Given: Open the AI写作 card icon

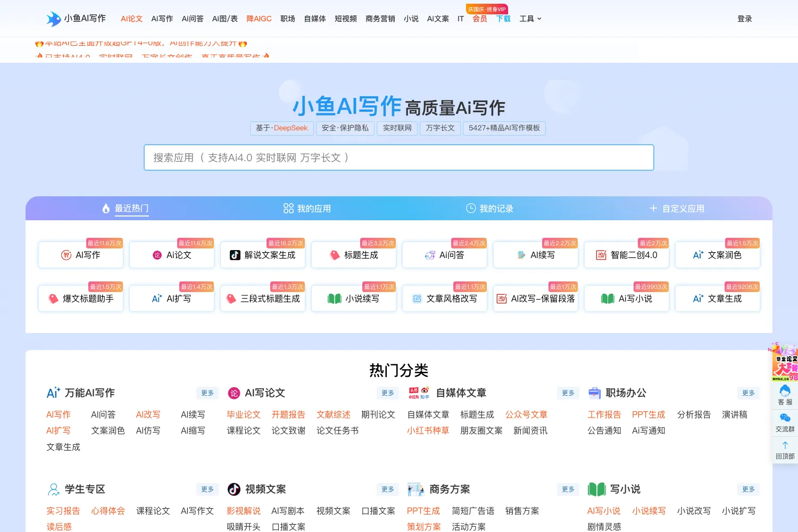Looking at the screenshot, I should tap(66, 255).
